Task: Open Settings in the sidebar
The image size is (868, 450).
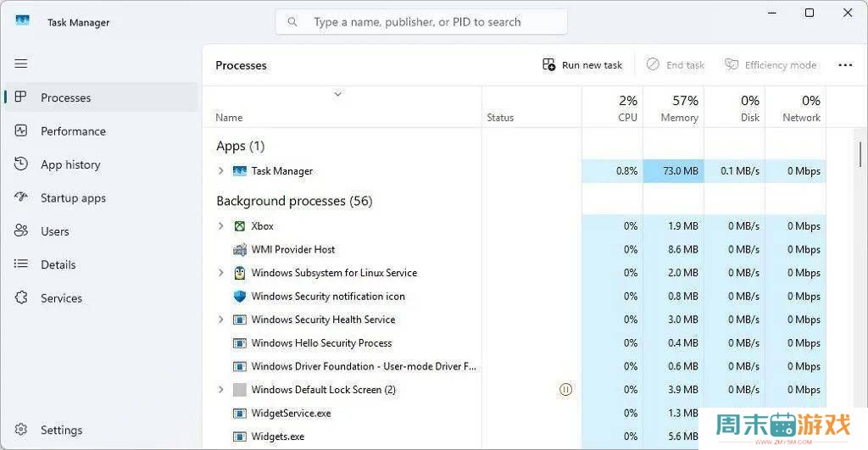Action: coord(61,431)
